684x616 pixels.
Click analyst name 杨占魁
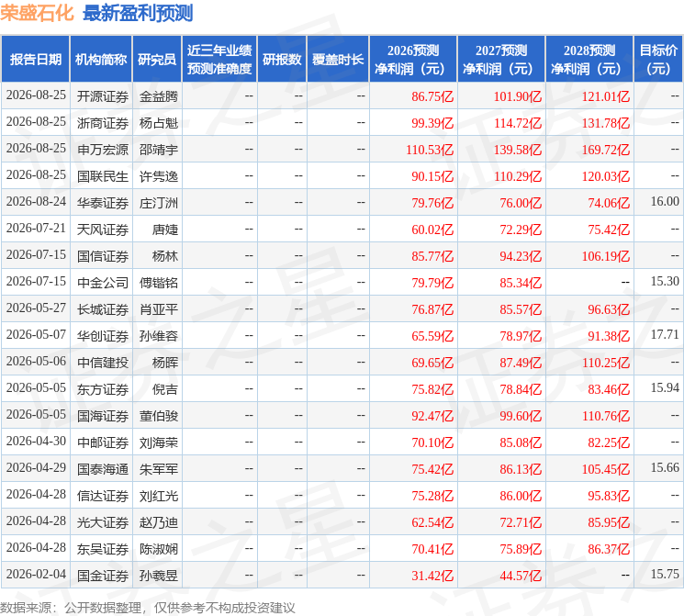coord(158,123)
